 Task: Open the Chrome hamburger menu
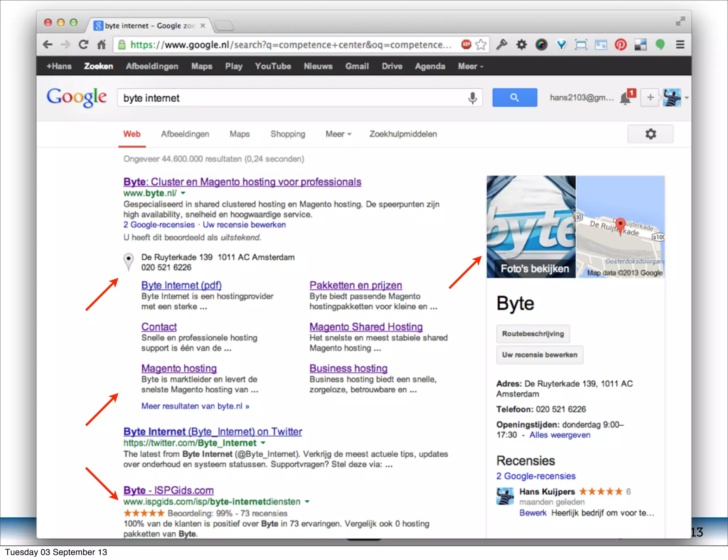[680, 45]
